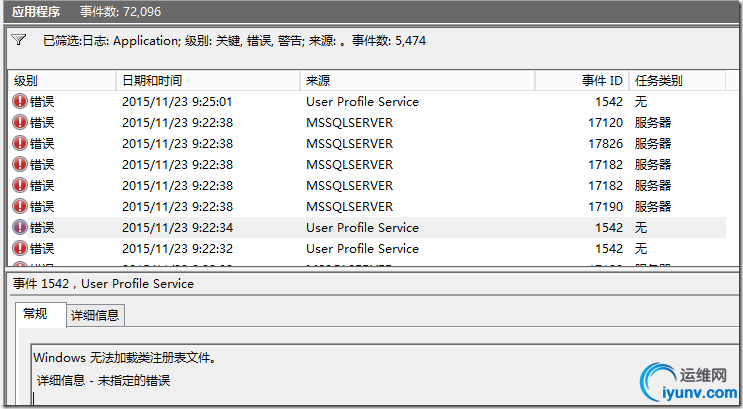
Task: Click event ID 1542 in 9:25:01 row
Action: point(608,101)
